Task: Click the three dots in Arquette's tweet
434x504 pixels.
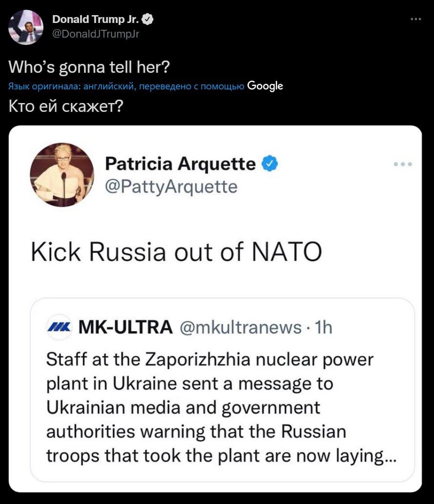Action: pos(403,164)
